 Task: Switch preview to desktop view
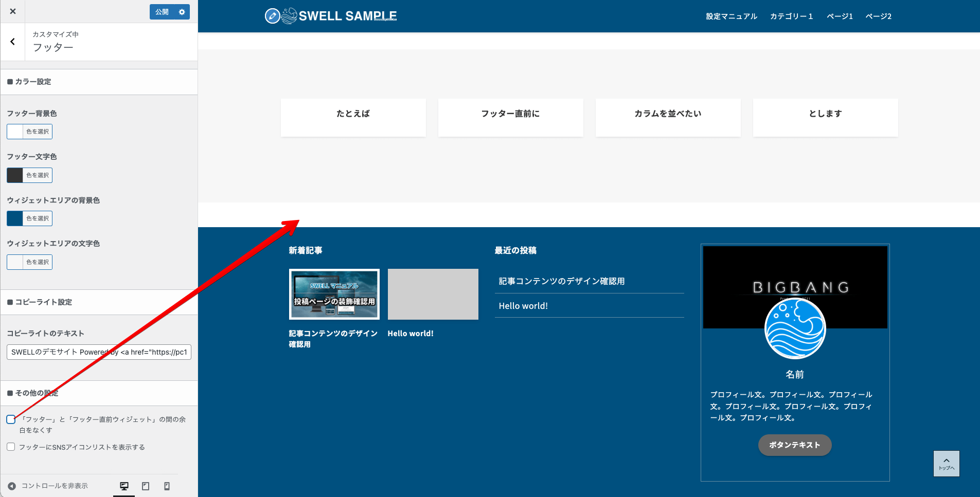coord(124,485)
